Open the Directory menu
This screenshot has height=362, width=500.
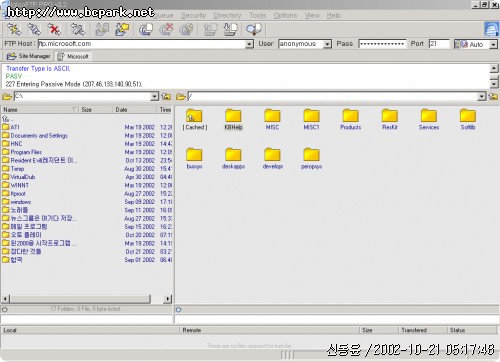(x=227, y=15)
